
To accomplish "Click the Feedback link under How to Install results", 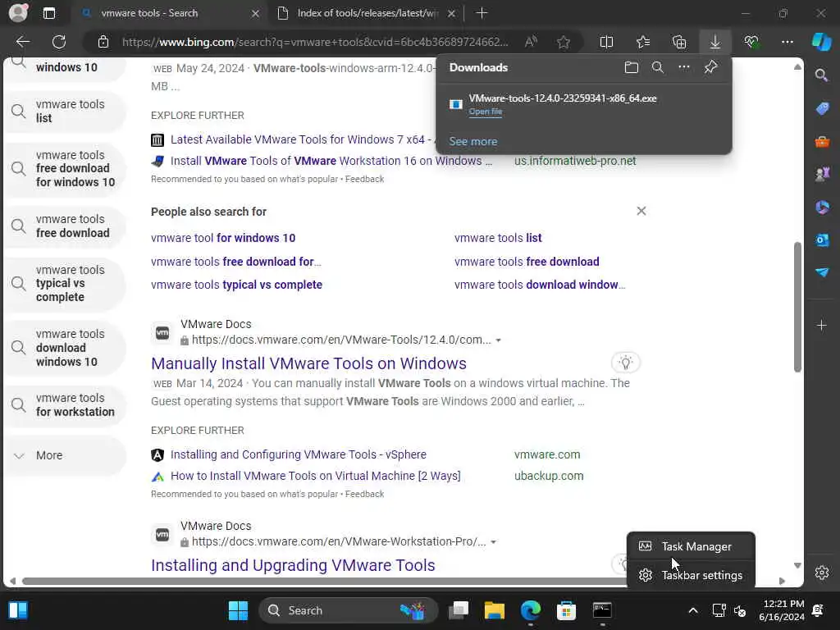I will 364,494.
